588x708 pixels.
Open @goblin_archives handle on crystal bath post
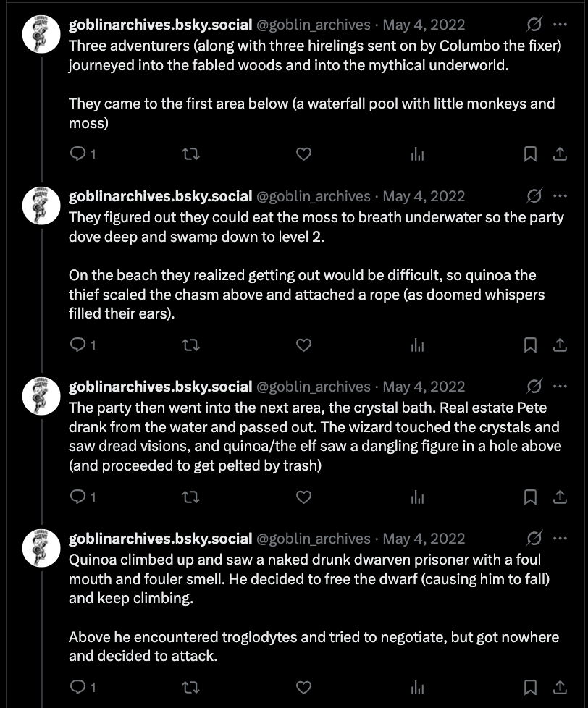click(x=314, y=387)
